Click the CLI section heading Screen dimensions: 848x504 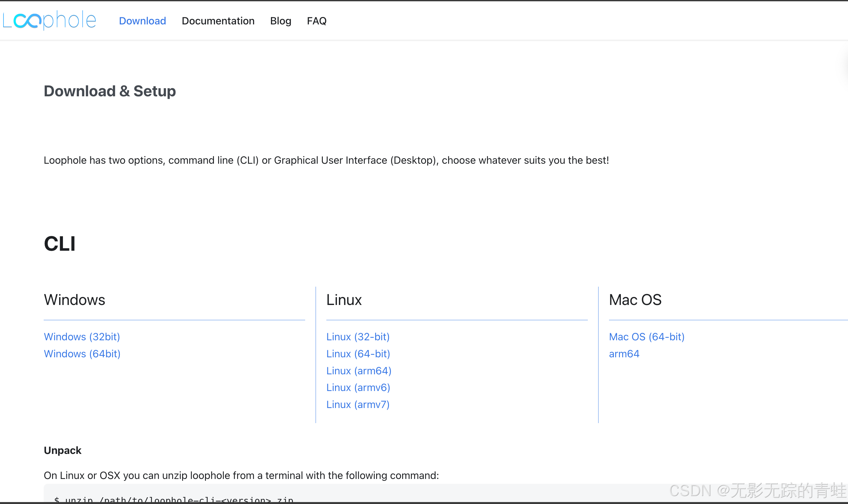[59, 244]
